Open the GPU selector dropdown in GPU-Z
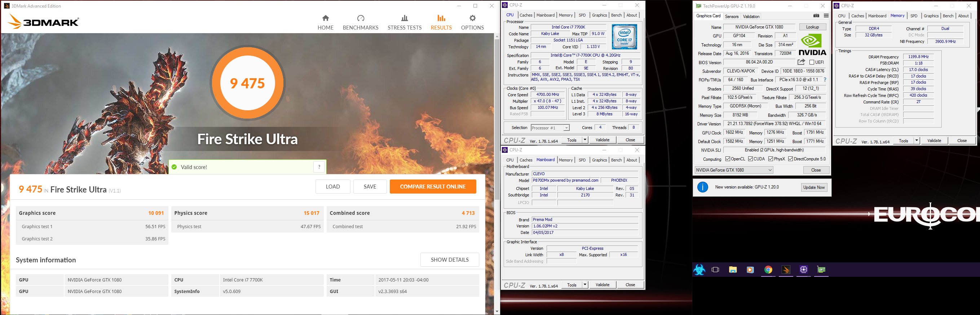 [734, 170]
